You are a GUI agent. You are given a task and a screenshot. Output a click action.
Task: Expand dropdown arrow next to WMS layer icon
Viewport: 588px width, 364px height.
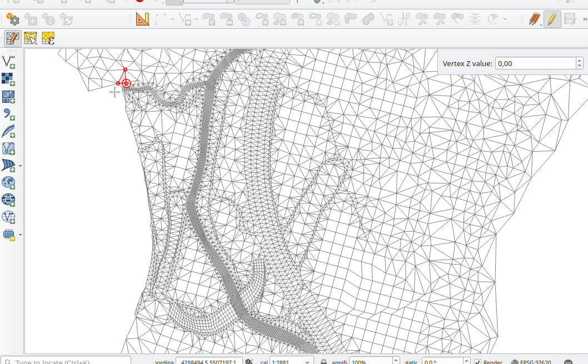(21, 166)
